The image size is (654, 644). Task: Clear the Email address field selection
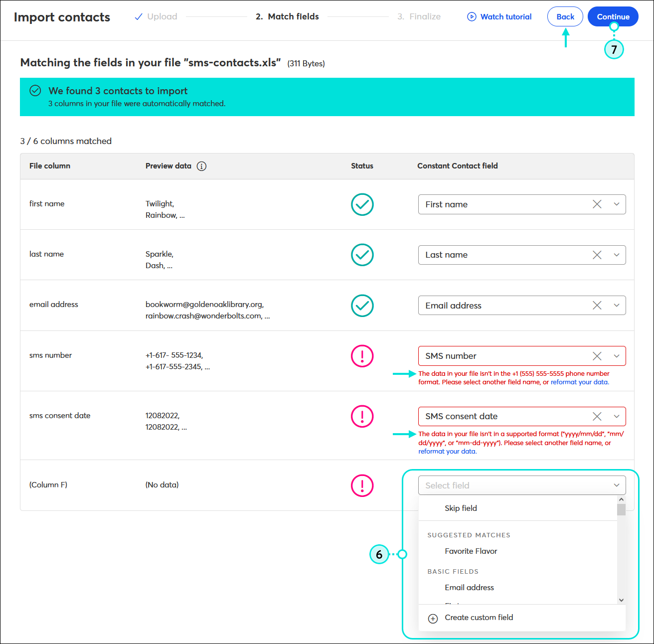point(597,306)
